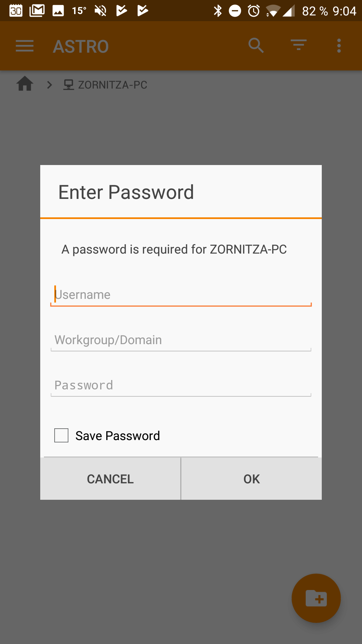Click the Save Password label
Screen dimensions: 362x644
tap(118, 436)
